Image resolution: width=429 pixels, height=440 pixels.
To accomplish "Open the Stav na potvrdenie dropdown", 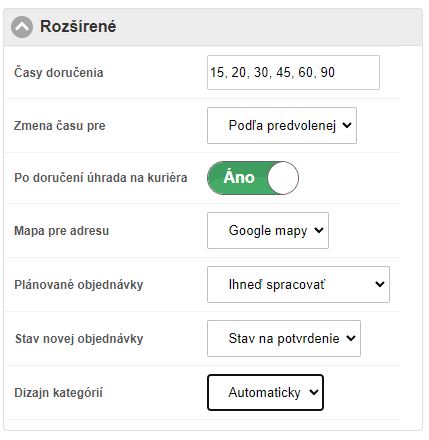I will coord(284,338).
